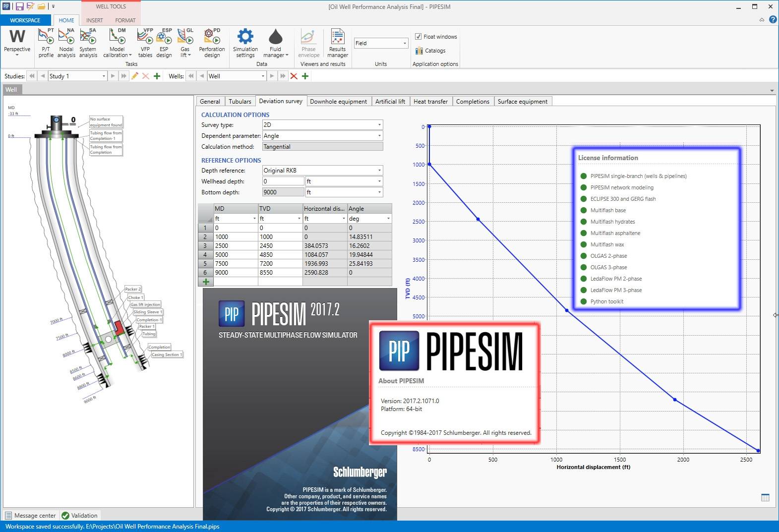This screenshot has height=532, width=779.
Task: Expand Dependent parameter dropdown
Action: (379, 136)
